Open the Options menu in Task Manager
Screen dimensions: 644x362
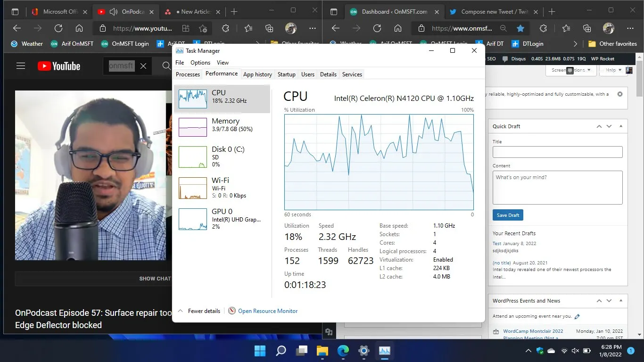tap(200, 63)
